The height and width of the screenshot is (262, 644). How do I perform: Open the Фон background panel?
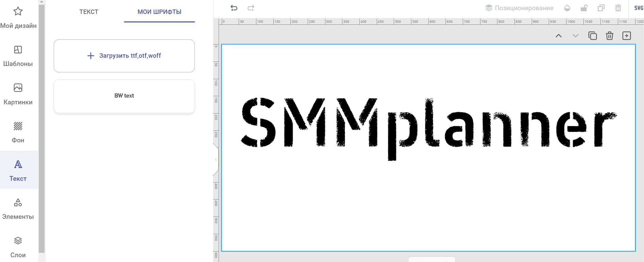(18, 133)
